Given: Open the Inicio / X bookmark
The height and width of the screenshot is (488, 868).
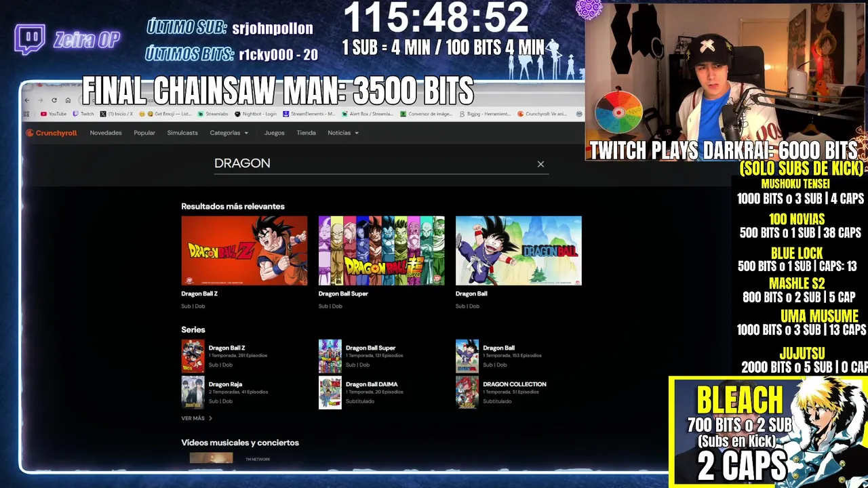Looking at the screenshot, I should pos(116,114).
